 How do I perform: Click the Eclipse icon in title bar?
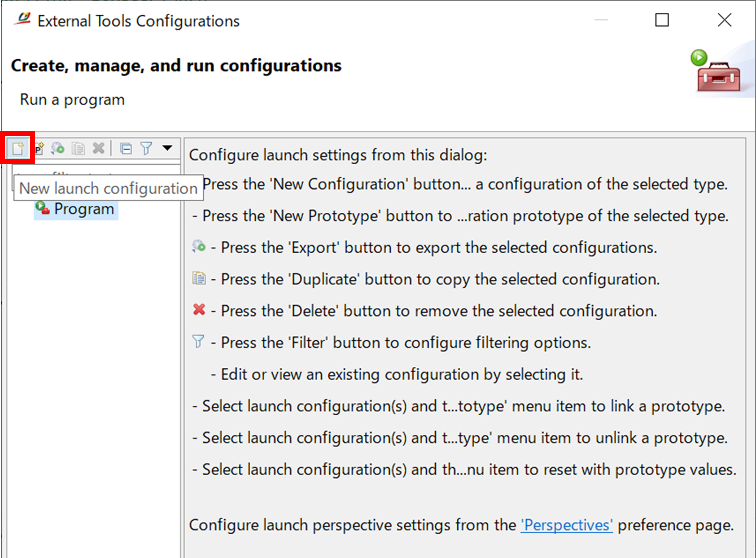pos(23,20)
